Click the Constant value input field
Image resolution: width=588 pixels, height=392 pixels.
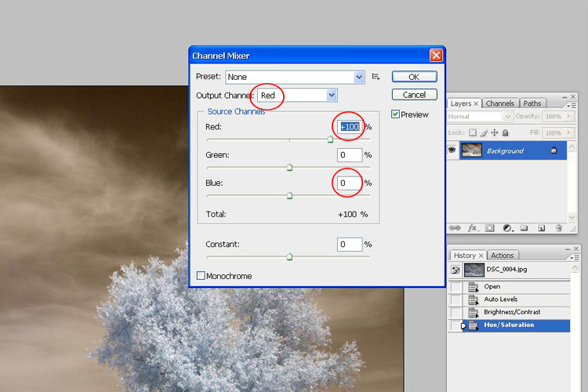tap(350, 245)
